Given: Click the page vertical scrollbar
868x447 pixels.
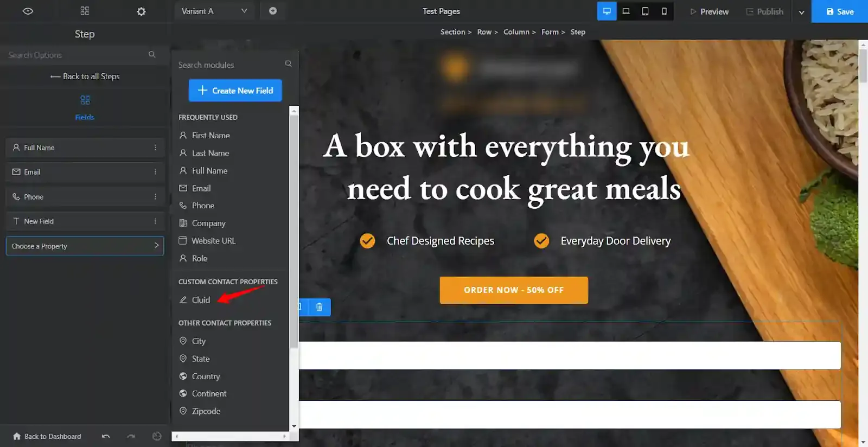Looking at the screenshot, I should pos(863,65).
